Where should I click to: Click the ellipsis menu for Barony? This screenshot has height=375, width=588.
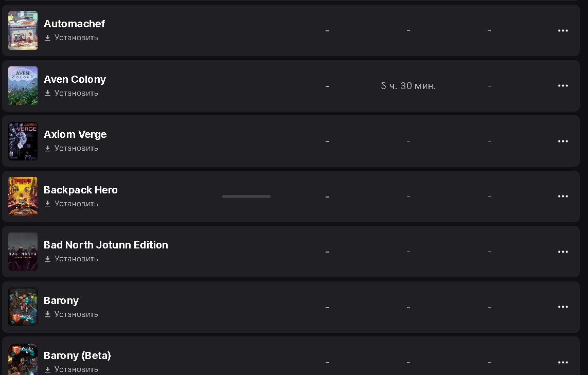pos(563,307)
